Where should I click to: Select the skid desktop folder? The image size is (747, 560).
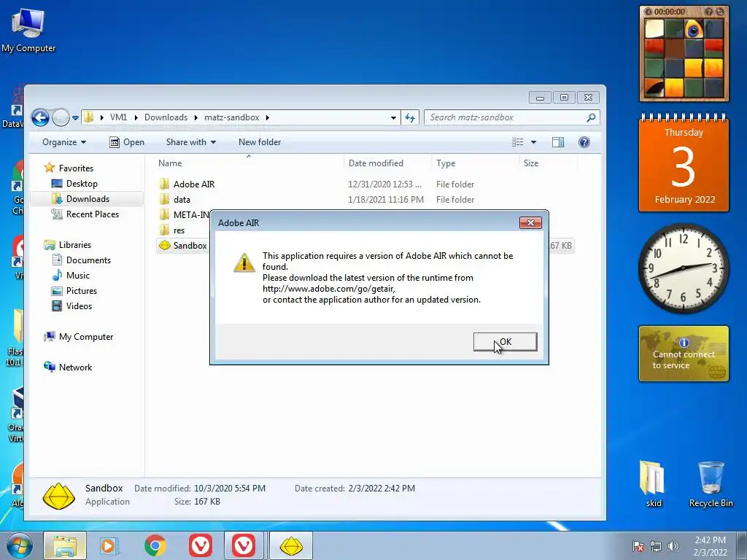[x=654, y=484]
